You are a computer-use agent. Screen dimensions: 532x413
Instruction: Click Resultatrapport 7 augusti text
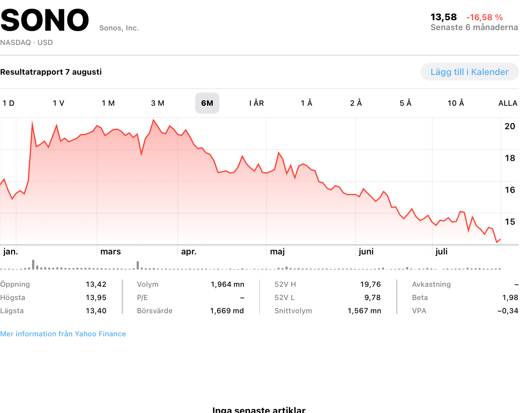click(51, 72)
